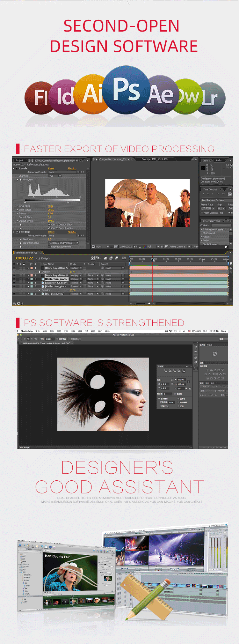Click About link for the Fast Blur effect
Viewport: 239px width, 644px height.
pyautogui.click(x=71, y=232)
